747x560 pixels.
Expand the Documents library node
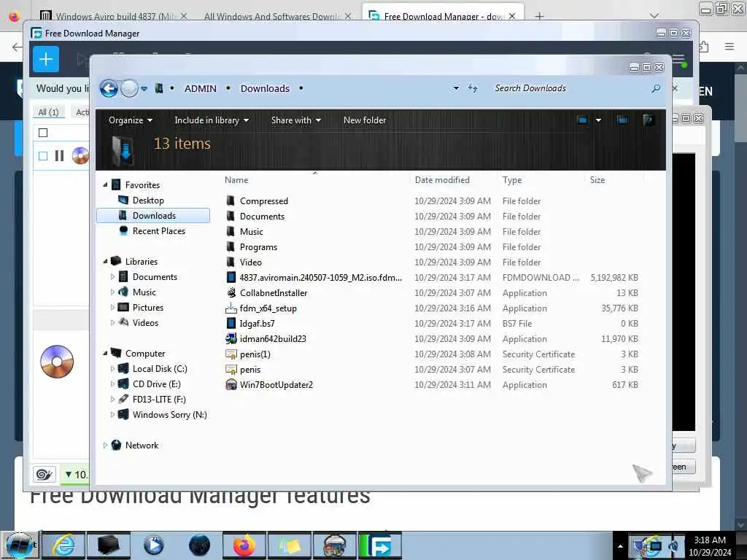112,276
